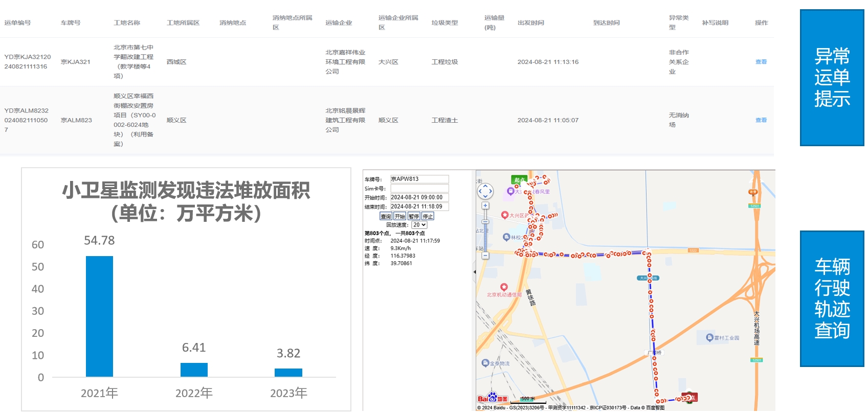868x413 pixels.
Task: Click the 异常类型 column header
Action: point(679,22)
